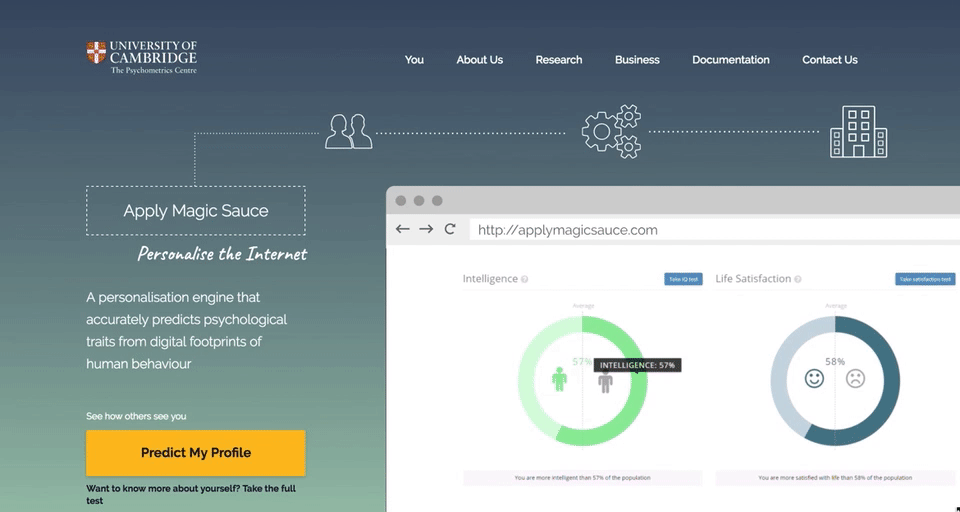Click the Take satisfaction test button
The width and height of the screenshot is (960, 512).
pyautogui.click(x=925, y=279)
